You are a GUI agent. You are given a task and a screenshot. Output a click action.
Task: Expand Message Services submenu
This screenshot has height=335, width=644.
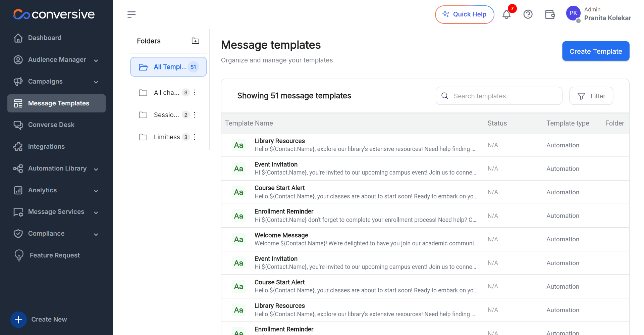(x=96, y=212)
